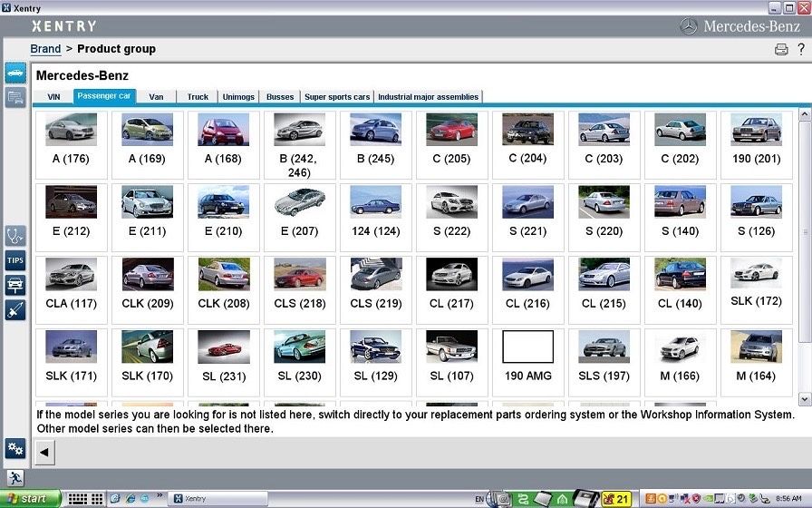Choose the E (210) model series
This screenshot has height=508, width=812.
[223, 217]
